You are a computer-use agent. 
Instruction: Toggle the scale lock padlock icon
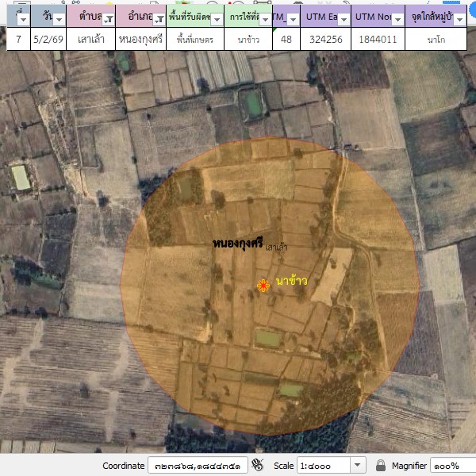pos(381,465)
